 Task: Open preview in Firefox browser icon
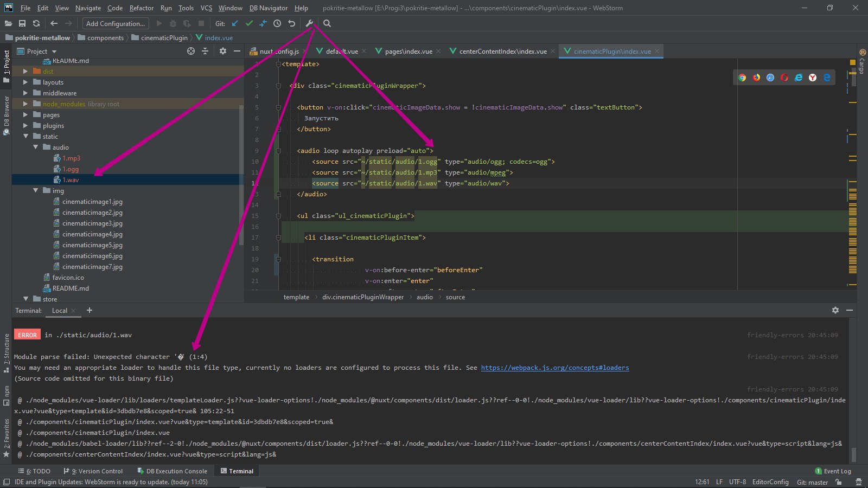756,78
